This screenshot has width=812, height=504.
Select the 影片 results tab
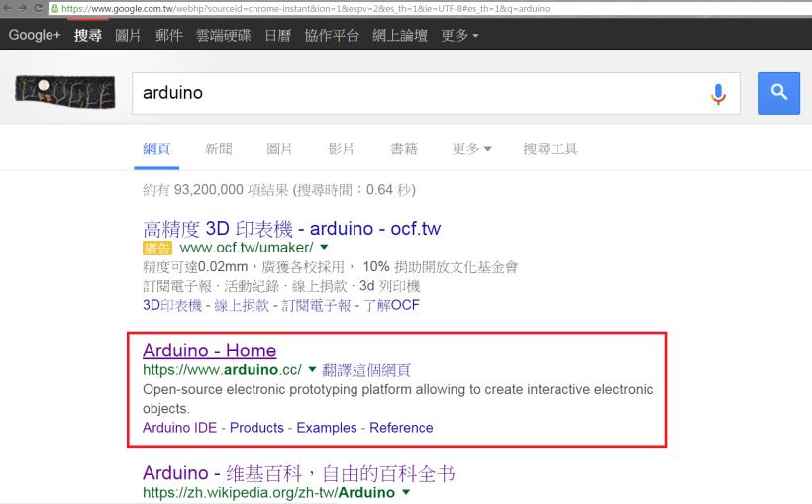(x=341, y=150)
